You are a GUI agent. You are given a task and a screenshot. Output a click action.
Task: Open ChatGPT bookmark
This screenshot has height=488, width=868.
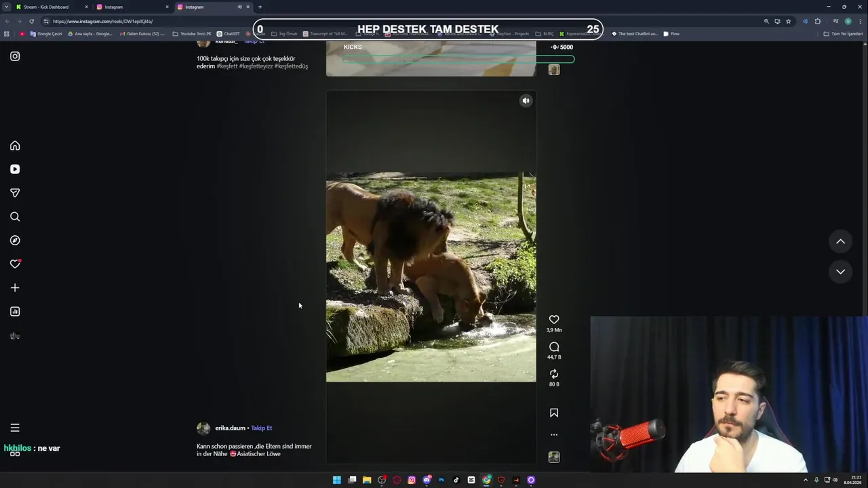click(228, 33)
